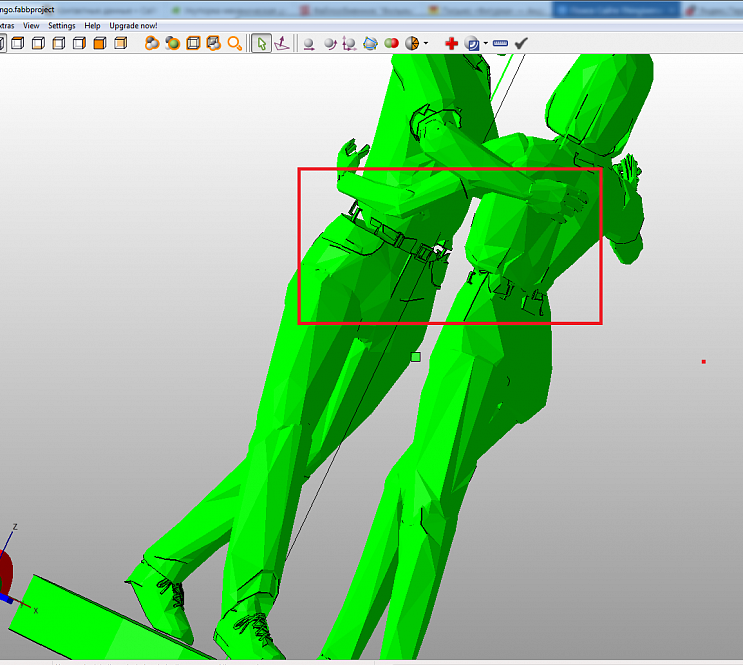Open the View menu
The width and height of the screenshot is (743, 665).
pyautogui.click(x=32, y=25)
